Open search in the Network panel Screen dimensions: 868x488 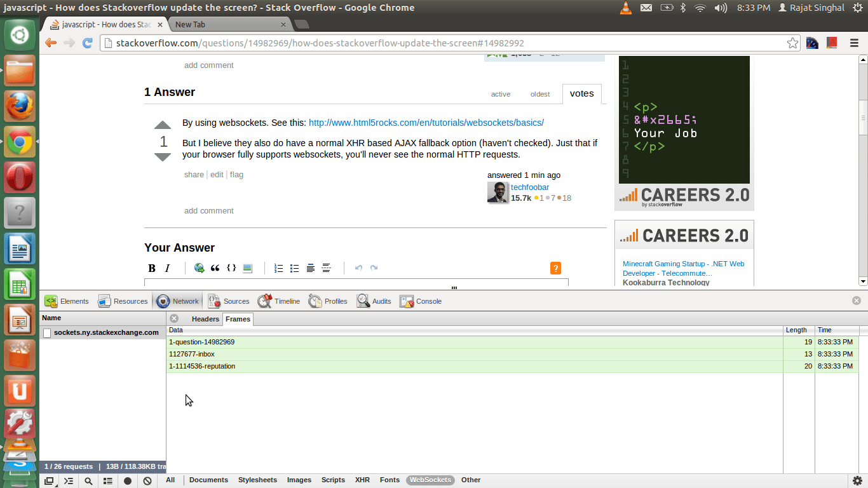(88, 481)
